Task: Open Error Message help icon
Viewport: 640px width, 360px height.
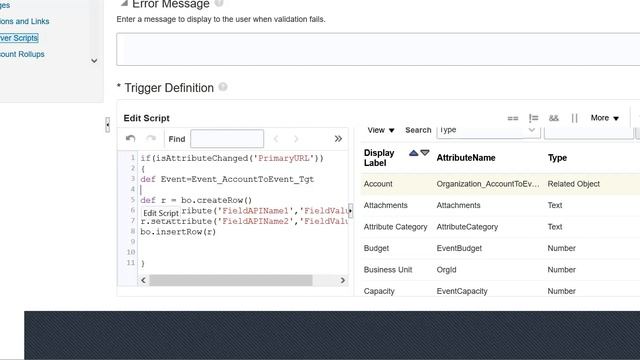Action: pyautogui.click(x=219, y=3)
